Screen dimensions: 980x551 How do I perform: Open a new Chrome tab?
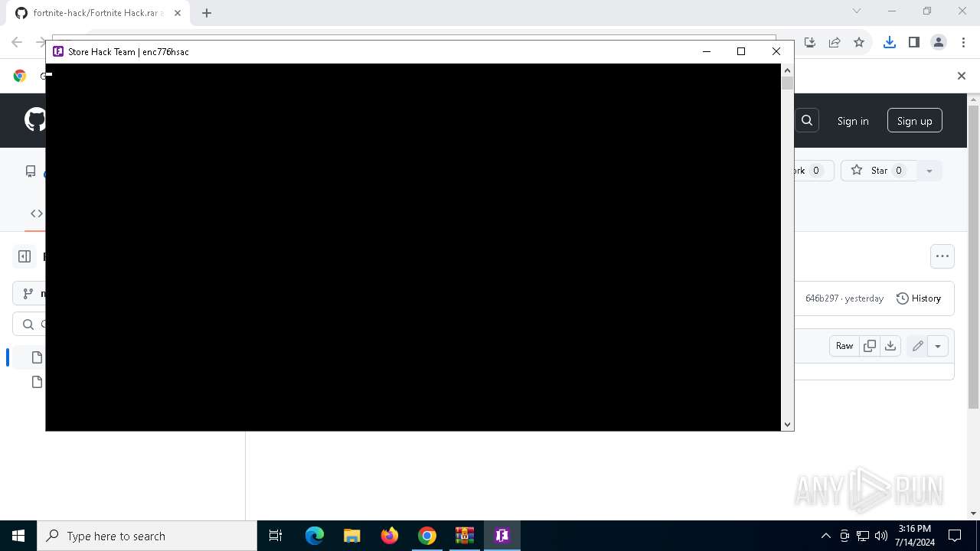(207, 13)
